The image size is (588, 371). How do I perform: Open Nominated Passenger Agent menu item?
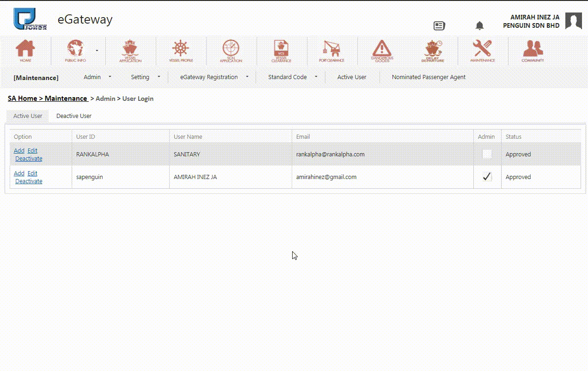(x=429, y=77)
